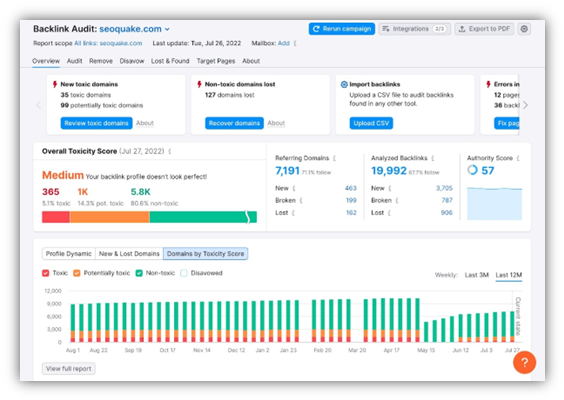Click the Import backlinks gear icon
This screenshot has width=564, height=400.
(344, 84)
